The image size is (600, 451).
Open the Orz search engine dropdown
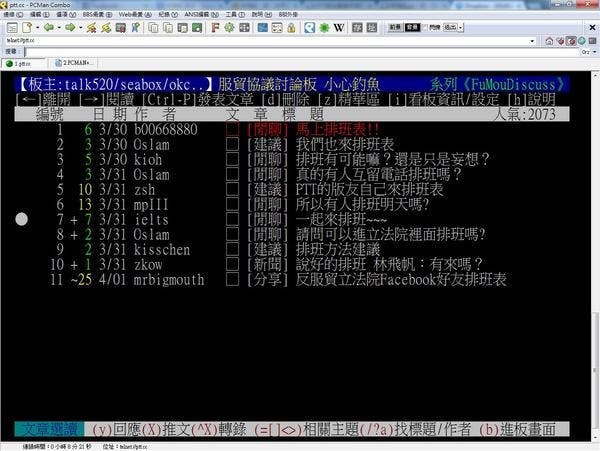[595, 52]
